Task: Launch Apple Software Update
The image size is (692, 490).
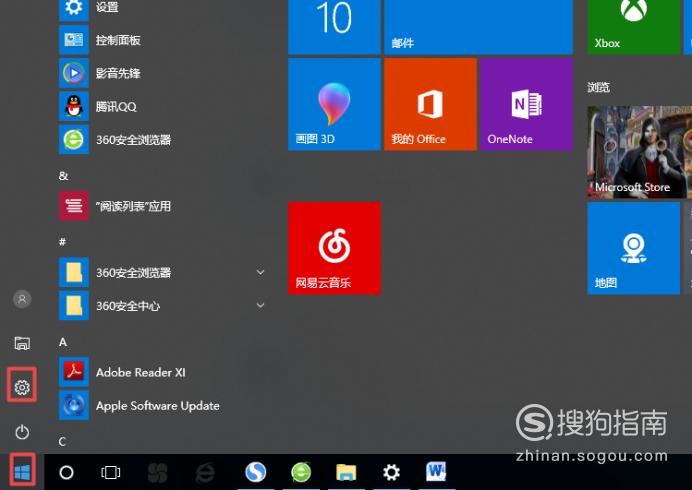Action: pyautogui.click(x=163, y=405)
